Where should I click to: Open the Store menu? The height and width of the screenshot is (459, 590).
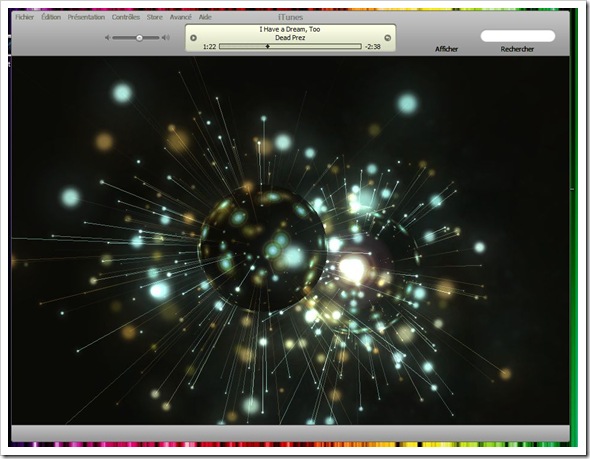click(x=155, y=17)
